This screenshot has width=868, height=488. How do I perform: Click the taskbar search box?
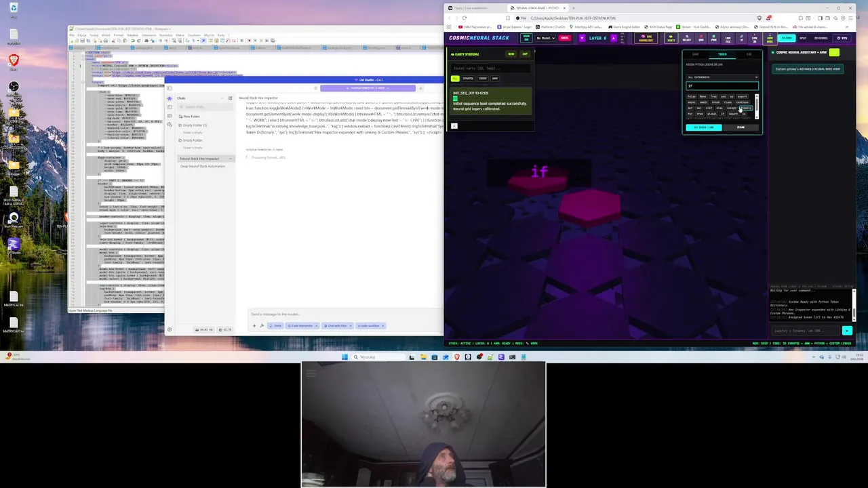click(377, 357)
